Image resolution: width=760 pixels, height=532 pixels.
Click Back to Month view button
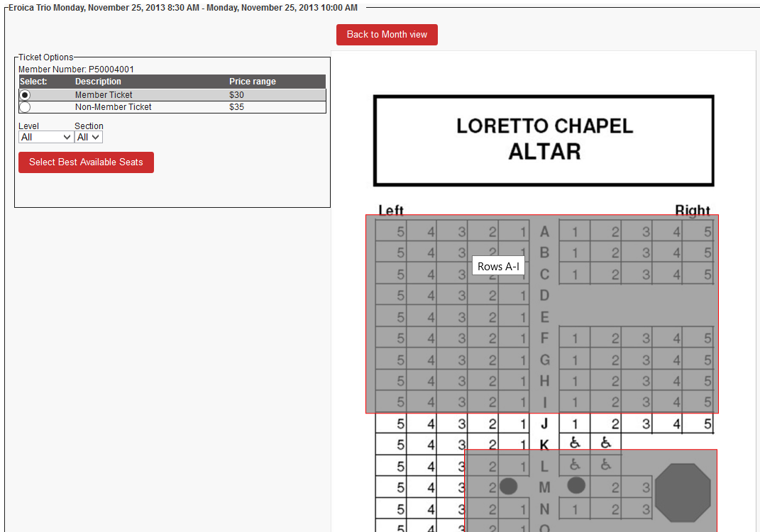point(387,35)
